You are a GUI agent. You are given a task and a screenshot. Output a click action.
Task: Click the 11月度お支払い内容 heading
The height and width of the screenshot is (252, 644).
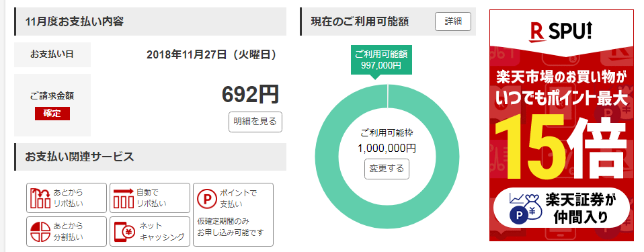[75, 22]
